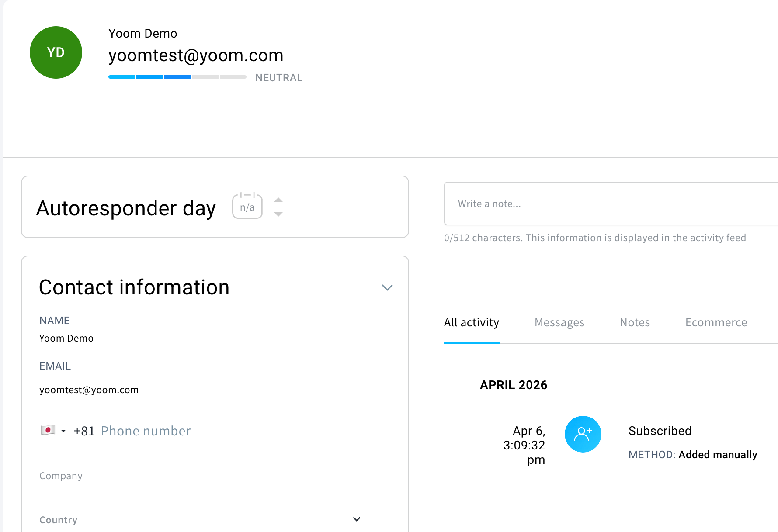
Task: Click the YD green avatar circle
Action: (56, 52)
